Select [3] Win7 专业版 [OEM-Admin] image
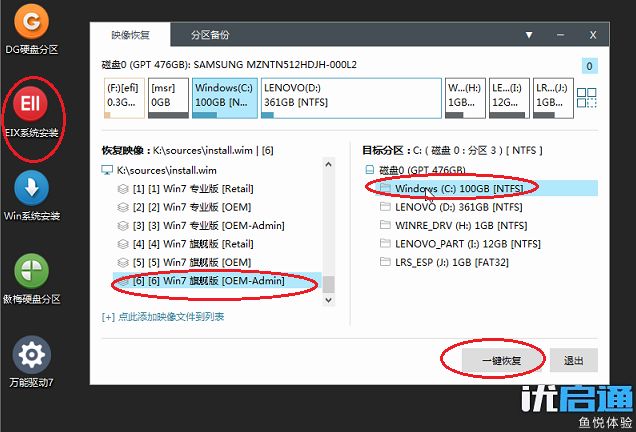The width and height of the screenshot is (636, 432). coord(208,226)
